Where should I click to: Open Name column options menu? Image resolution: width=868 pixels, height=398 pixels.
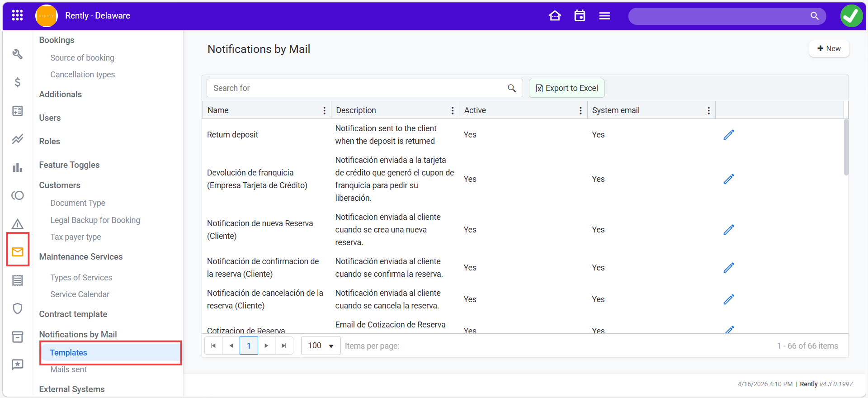(x=324, y=110)
